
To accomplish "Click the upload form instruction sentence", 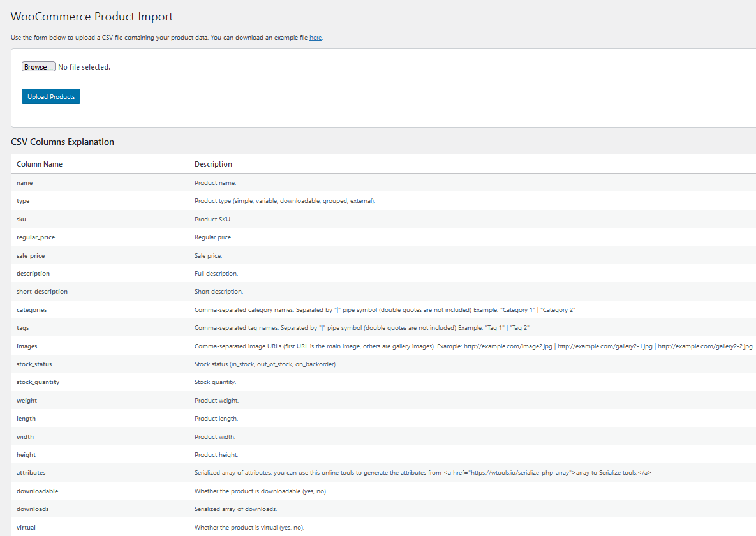I will point(167,38).
